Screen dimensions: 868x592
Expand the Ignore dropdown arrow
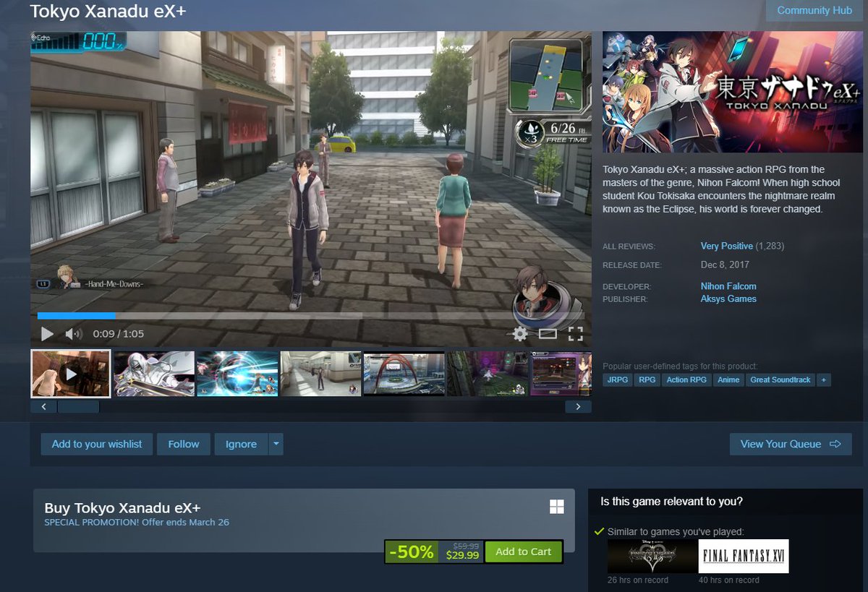(x=276, y=444)
